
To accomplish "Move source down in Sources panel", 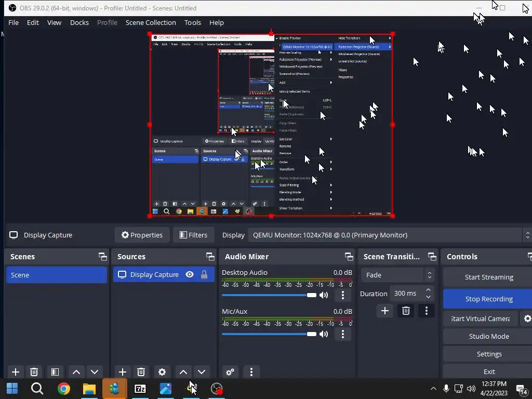I will pos(202,372).
